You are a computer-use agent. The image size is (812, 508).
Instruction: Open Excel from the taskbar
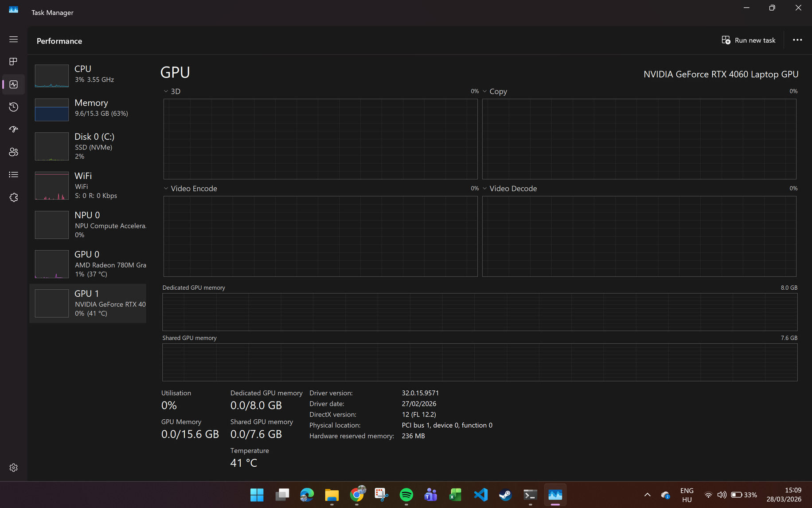(x=456, y=495)
